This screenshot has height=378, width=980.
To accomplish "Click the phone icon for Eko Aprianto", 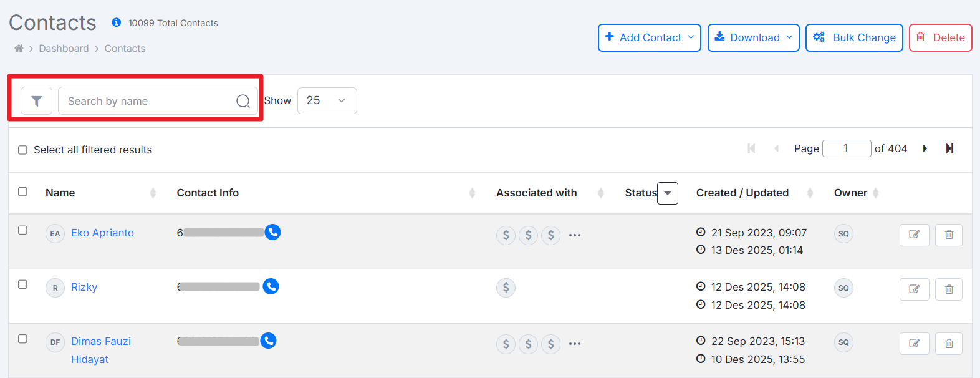I will click(x=272, y=232).
